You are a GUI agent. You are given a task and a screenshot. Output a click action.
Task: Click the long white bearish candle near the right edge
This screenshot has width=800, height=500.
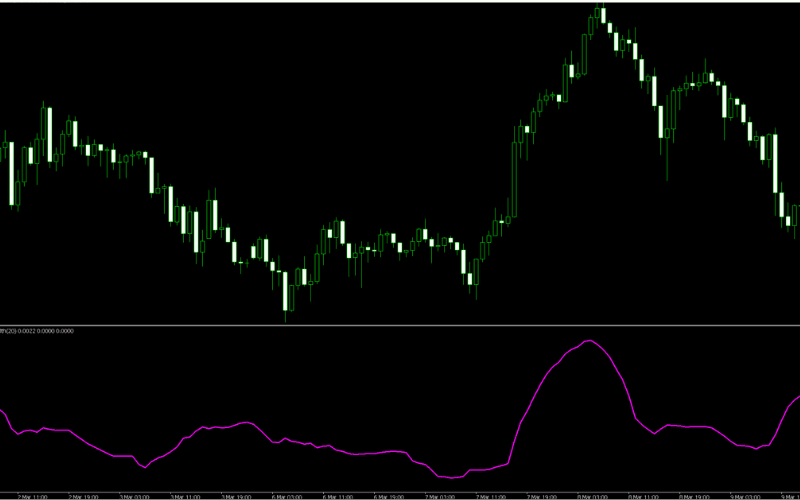[x=776, y=163]
